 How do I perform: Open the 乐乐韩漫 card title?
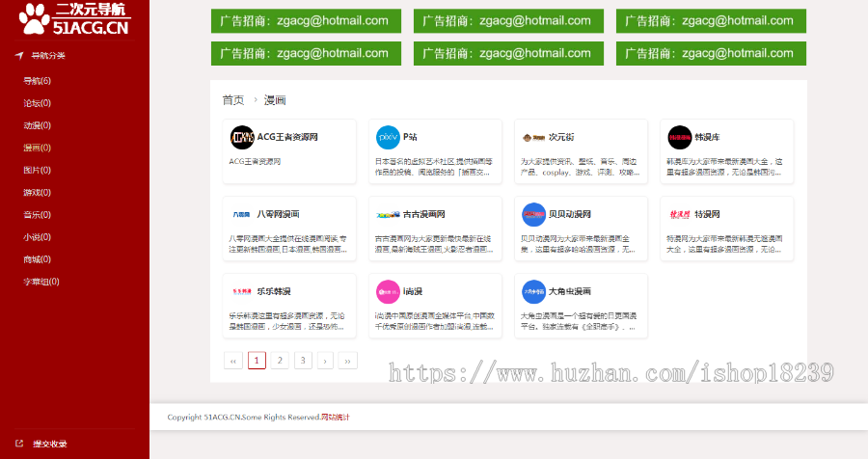tap(274, 291)
